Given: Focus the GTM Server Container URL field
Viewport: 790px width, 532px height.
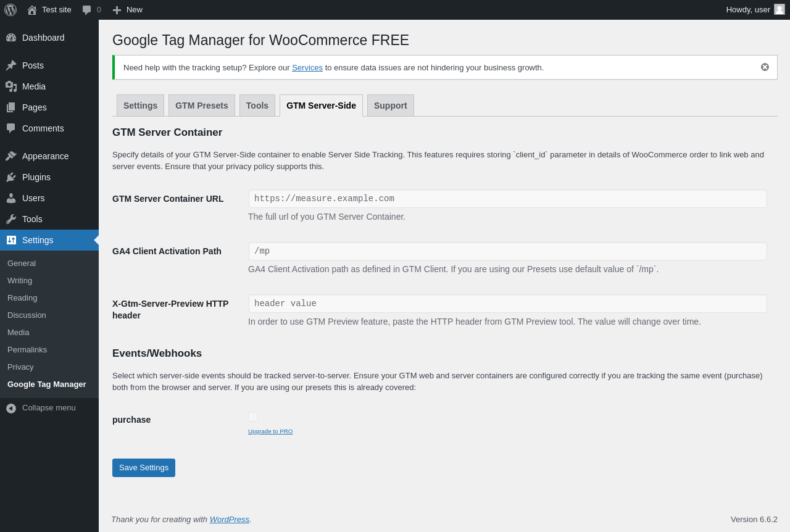Looking at the screenshot, I should [508, 199].
